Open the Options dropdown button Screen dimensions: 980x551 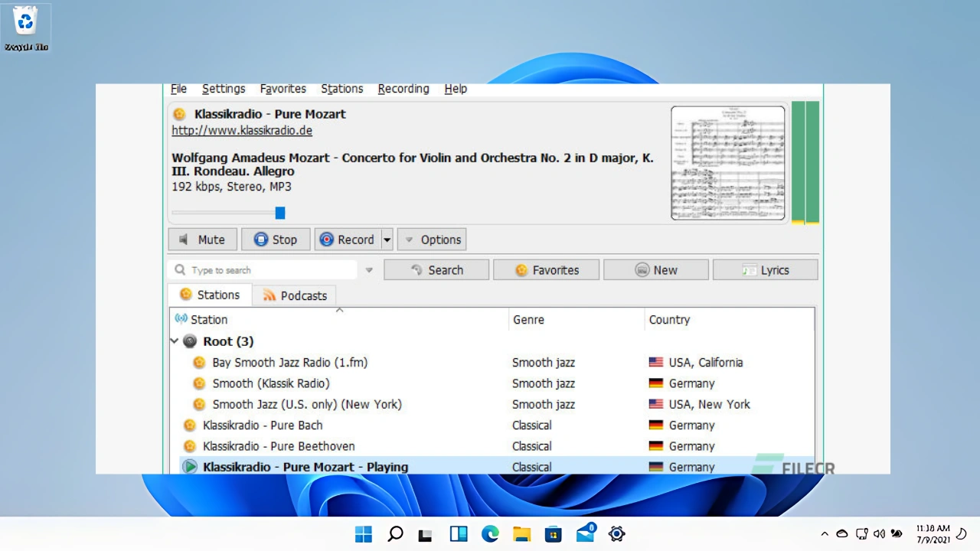(x=432, y=240)
